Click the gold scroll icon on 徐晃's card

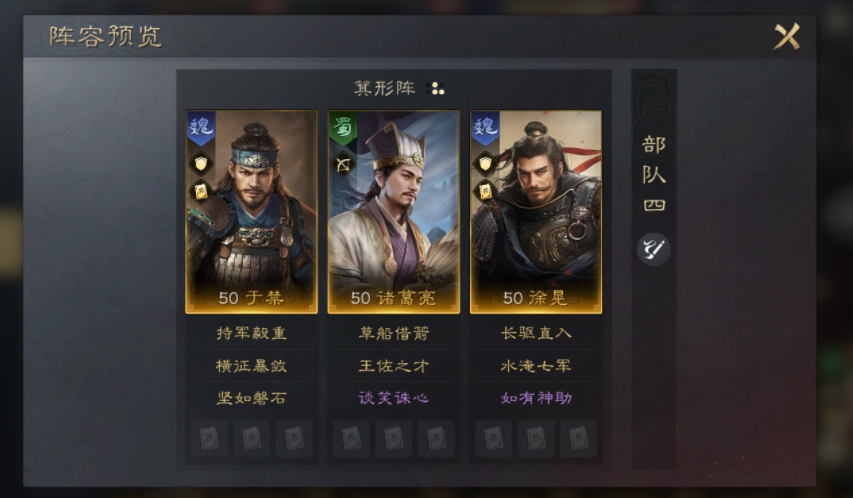(485, 191)
